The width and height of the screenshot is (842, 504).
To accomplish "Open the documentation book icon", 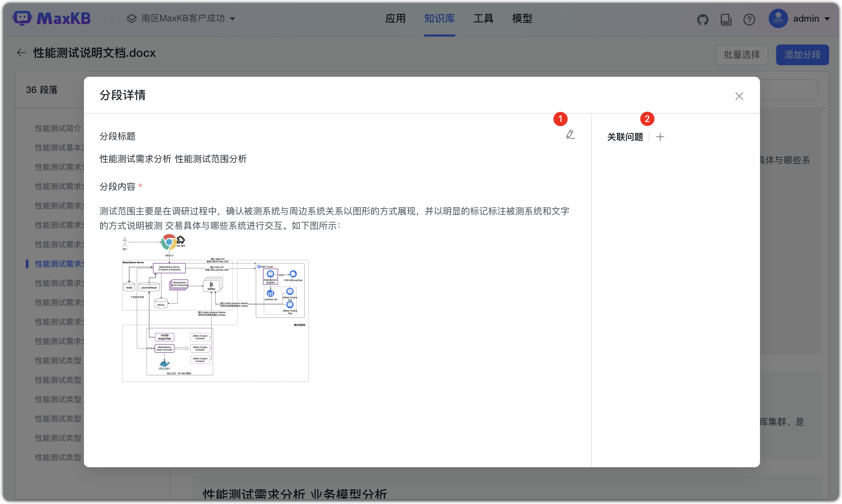I will coord(726,19).
